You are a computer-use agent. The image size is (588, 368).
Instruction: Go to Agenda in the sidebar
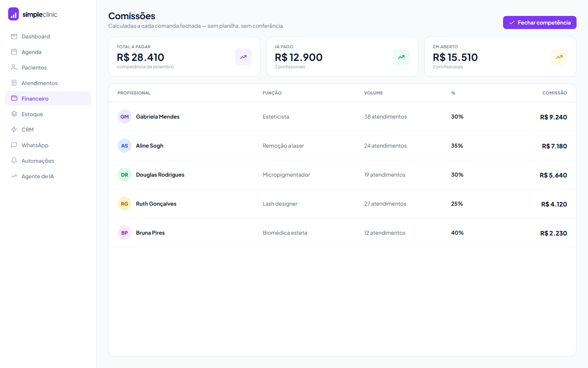[x=48, y=52]
